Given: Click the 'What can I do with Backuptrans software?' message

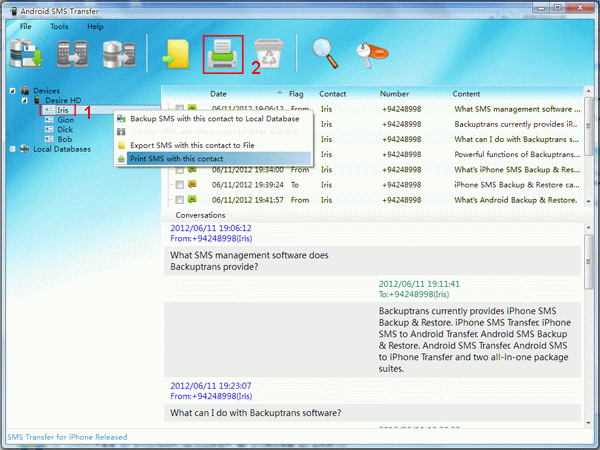Looking at the screenshot, I should [256, 413].
